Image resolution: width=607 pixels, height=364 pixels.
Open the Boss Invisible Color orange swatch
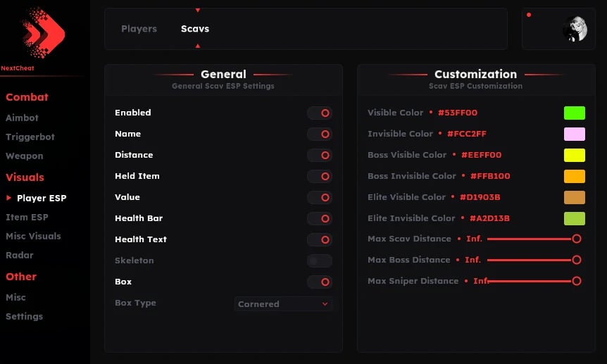[574, 176]
